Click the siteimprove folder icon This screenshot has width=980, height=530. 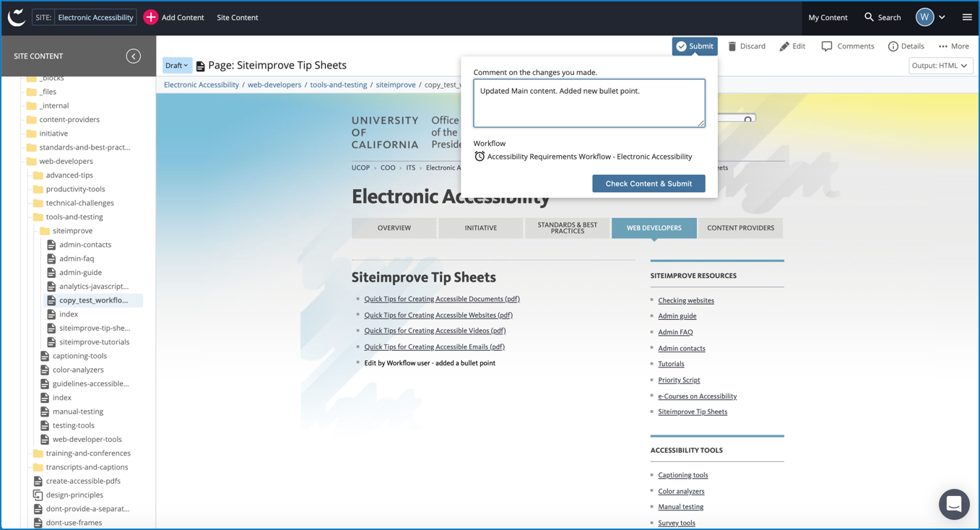click(x=45, y=231)
